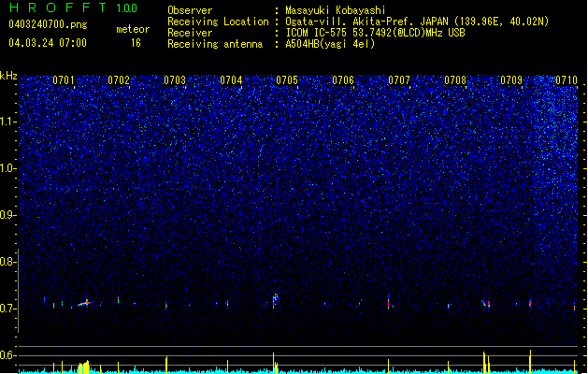Click the kHz axis unit label
Viewport: 588px width, 374px height.
pos(8,76)
